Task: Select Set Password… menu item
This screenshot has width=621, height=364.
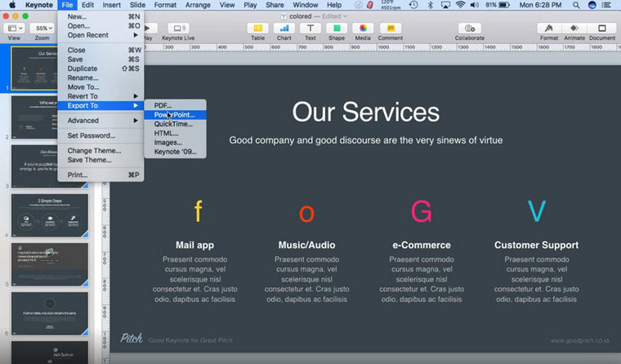Action: [101, 135]
